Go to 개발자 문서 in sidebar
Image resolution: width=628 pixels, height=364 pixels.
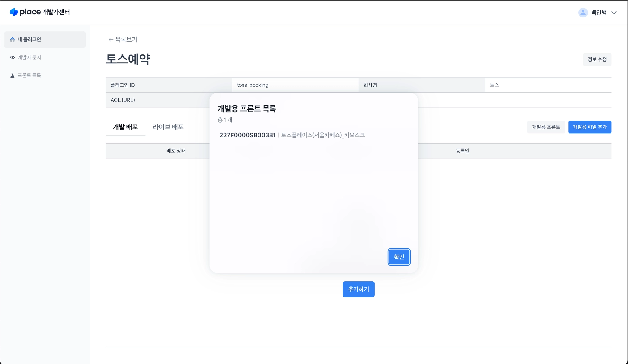[x=29, y=57]
